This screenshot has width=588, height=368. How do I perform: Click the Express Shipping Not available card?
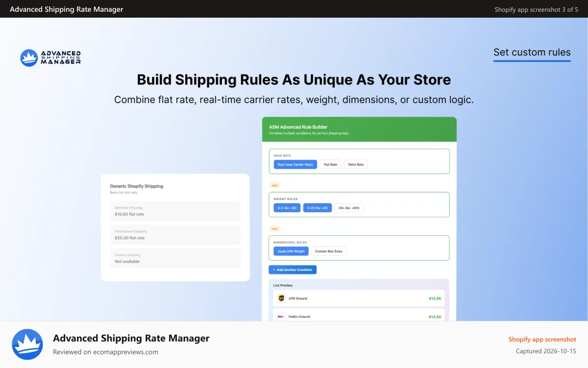pos(175,258)
